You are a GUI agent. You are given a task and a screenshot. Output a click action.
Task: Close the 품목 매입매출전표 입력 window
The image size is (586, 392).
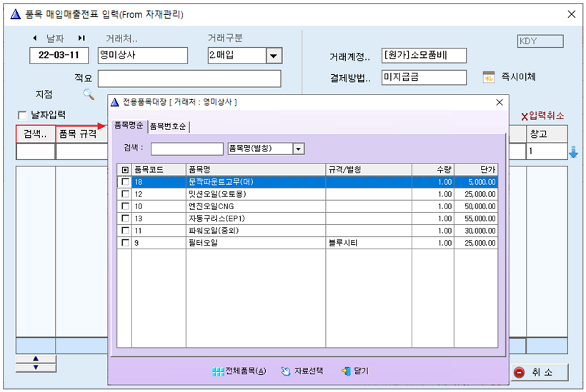[x=572, y=14]
